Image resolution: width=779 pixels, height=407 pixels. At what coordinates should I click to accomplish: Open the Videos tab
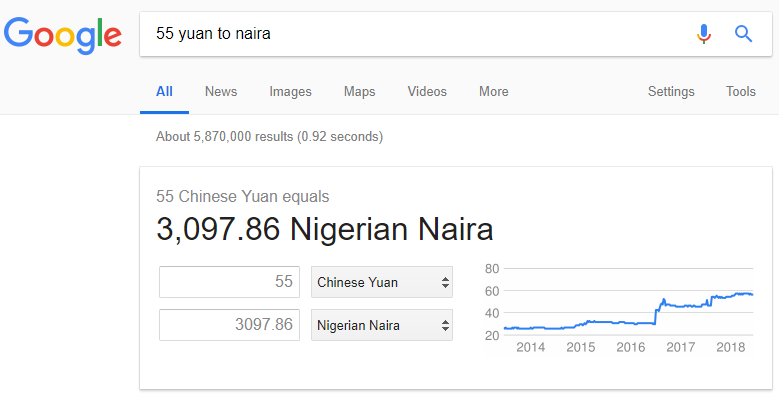(427, 91)
